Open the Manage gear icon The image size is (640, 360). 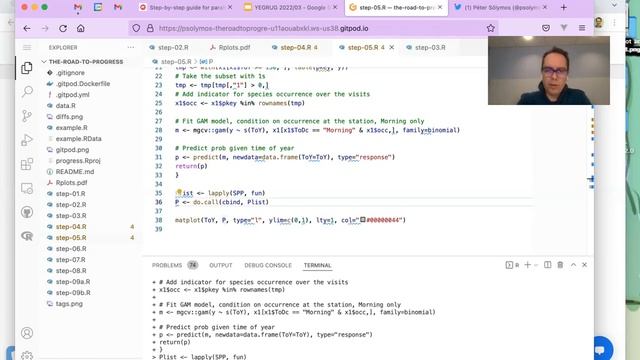(27, 355)
